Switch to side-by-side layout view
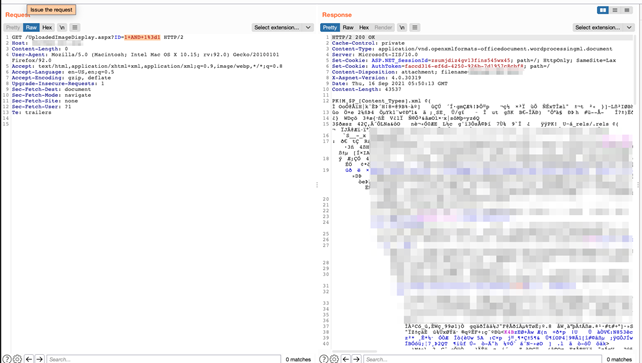This screenshot has height=363, width=642. (x=603, y=10)
